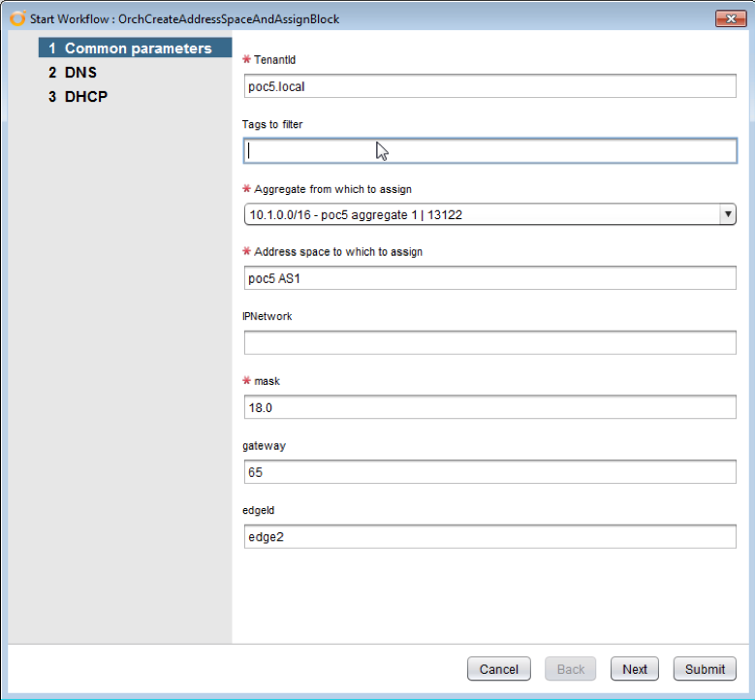Viewport: 755px width, 700px height.
Task: Click the edgeId field with edge2
Action: [x=489, y=536]
